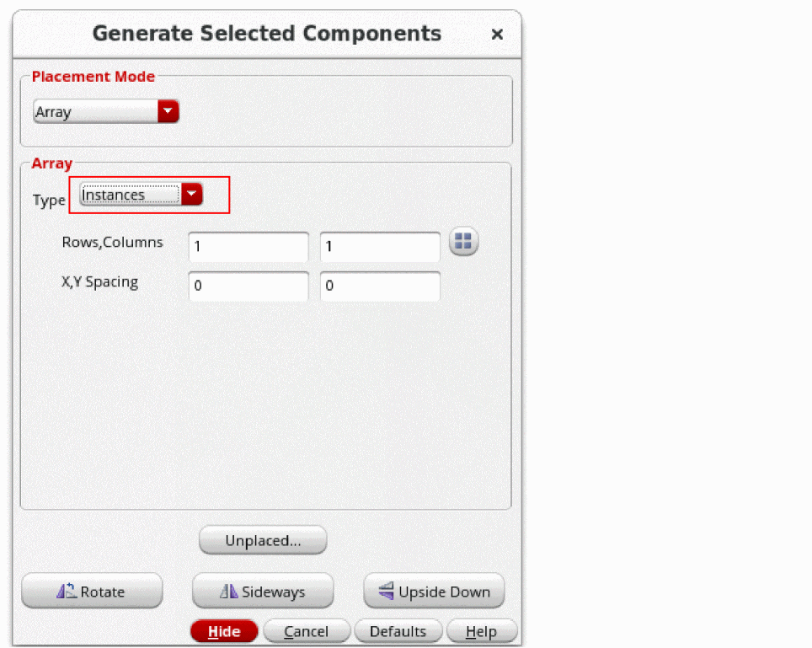Click the X Spacing input field
This screenshot has height=648, width=812.
coord(248,286)
